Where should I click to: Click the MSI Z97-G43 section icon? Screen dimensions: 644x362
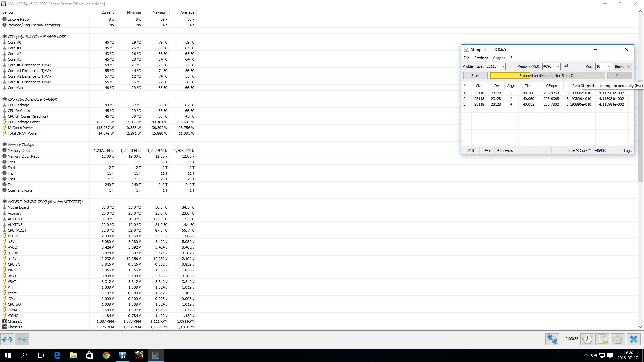coord(5,202)
